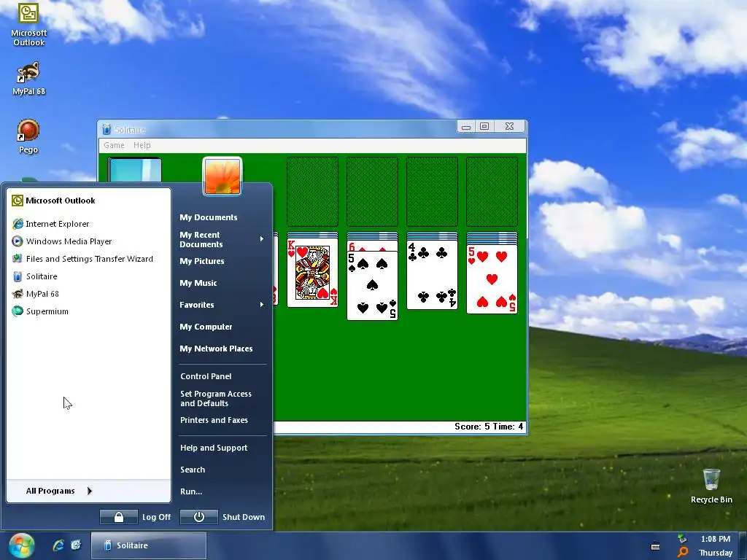Click the 1:08 PM taskbar clock
Screen dimensions: 747x560
coord(715,539)
